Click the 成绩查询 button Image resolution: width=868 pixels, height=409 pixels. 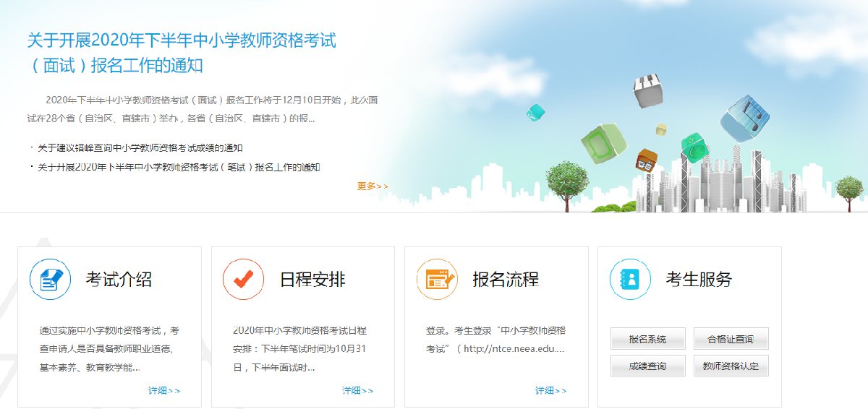pos(647,366)
